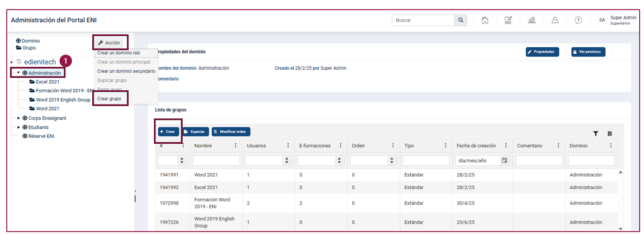Image resolution: width=644 pixels, height=235 pixels.
Task: Click the search magnifier icon
Action: coord(460,20)
